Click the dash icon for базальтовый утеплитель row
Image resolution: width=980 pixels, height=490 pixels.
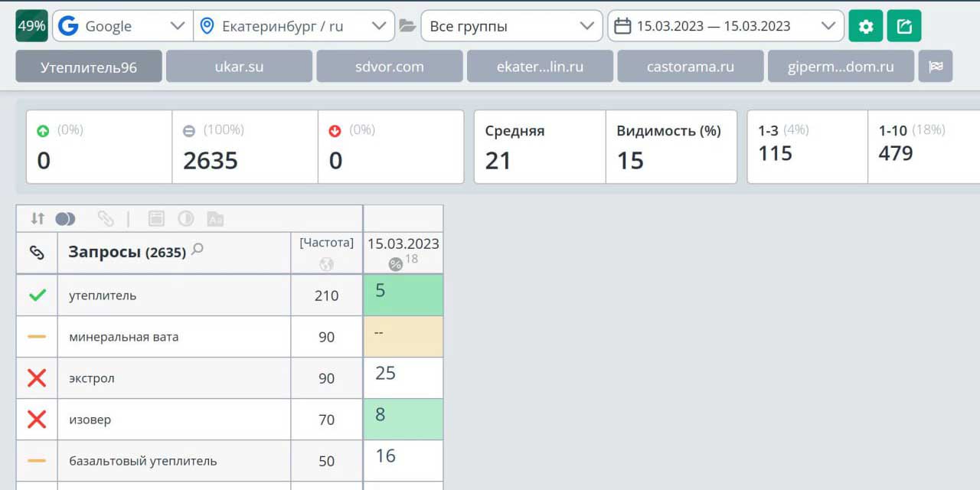click(37, 461)
